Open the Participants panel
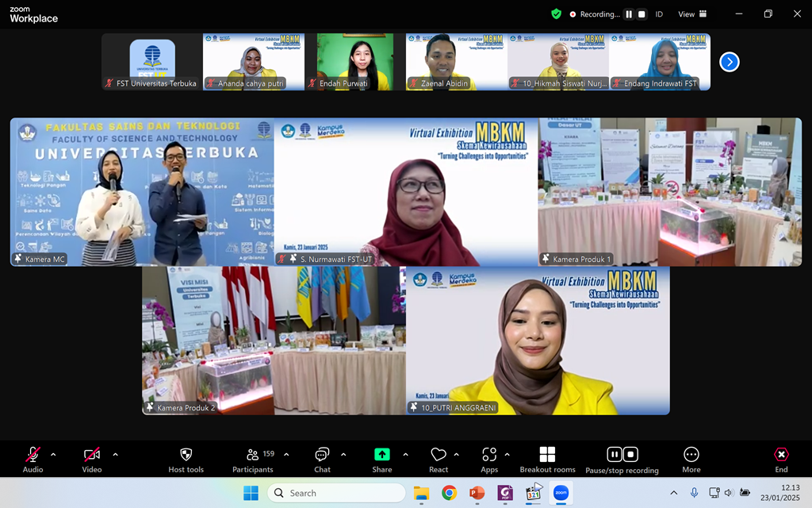 (x=253, y=455)
